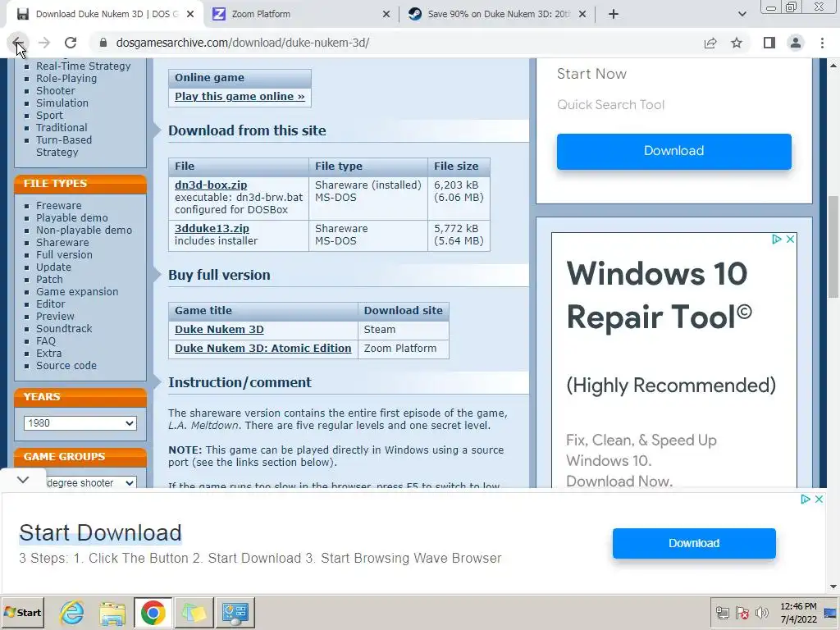Click the network tray icon with red X
This screenshot has height=630, width=840.
742,613
